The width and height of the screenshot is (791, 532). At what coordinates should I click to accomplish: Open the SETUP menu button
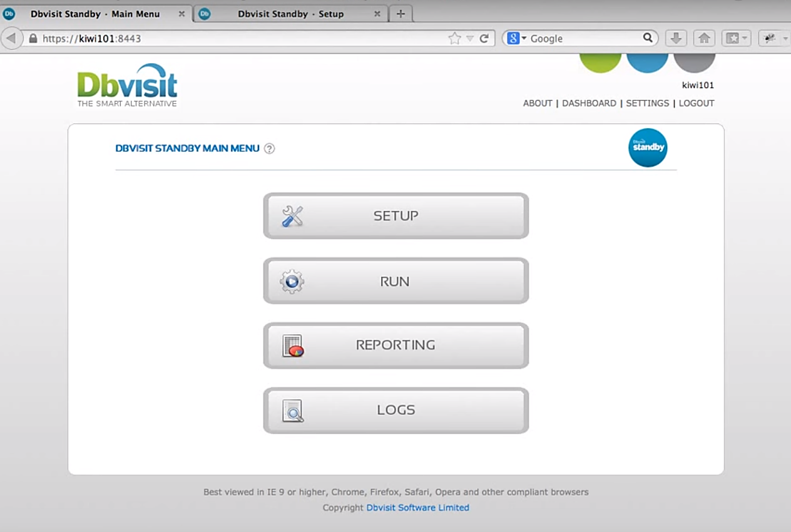coord(395,216)
